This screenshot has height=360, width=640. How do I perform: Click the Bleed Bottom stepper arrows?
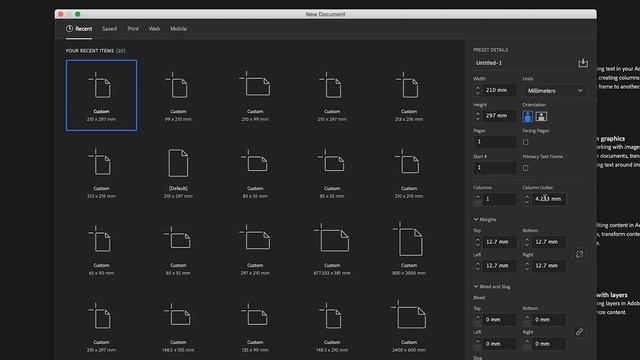click(527, 320)
